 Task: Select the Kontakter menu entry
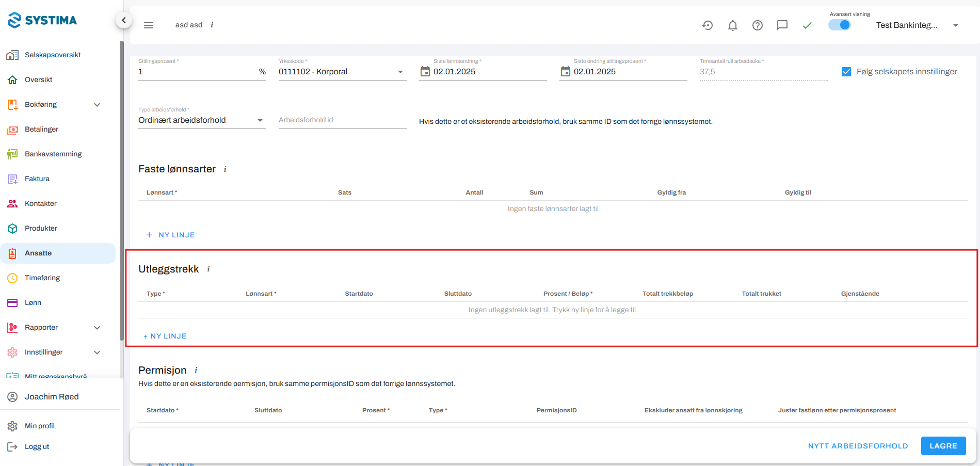point(41,204)
